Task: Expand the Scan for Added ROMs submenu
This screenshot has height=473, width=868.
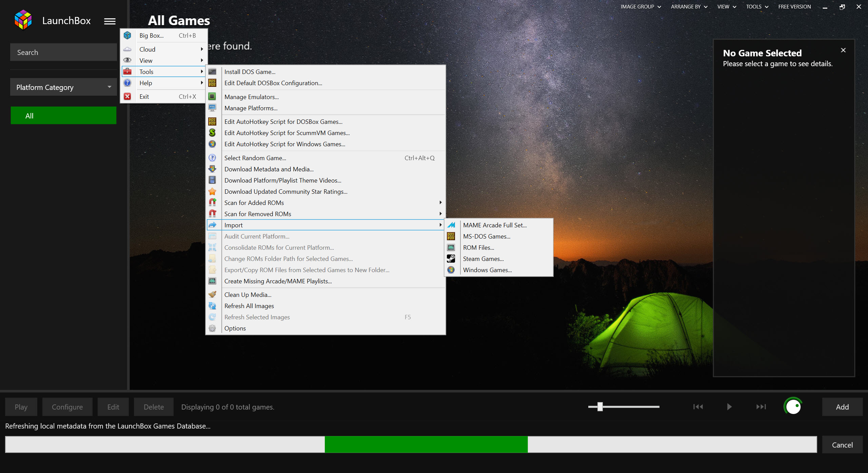Action: 325,203
